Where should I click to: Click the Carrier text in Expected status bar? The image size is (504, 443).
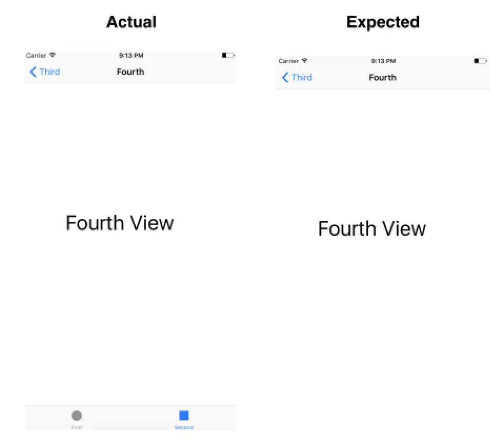288,61
